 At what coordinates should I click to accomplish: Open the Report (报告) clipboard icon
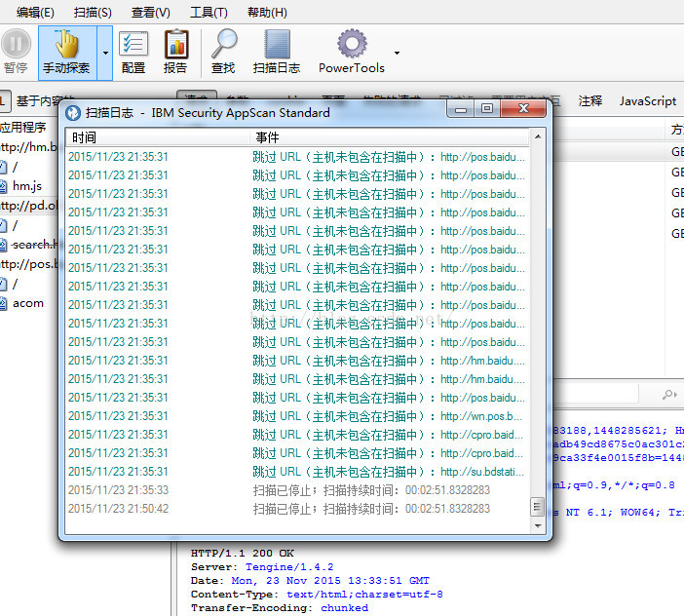(x=176, y=44)
